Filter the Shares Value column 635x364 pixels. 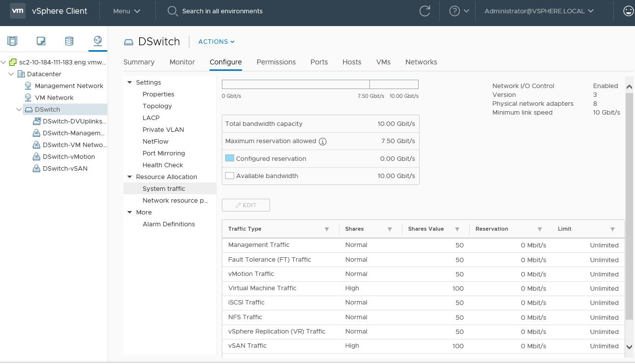(x=457, y=229)
